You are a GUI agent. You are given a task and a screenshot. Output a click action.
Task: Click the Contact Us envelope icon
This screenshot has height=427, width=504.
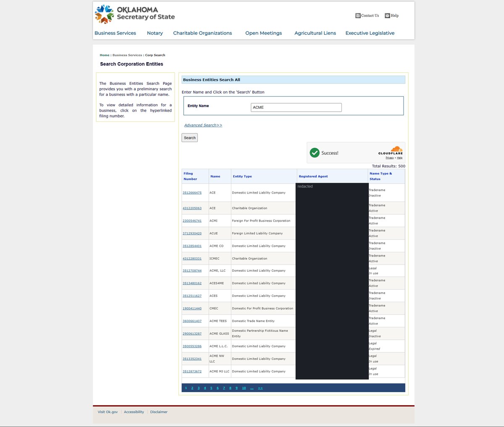pyautogui.click(x=358, y=16)
